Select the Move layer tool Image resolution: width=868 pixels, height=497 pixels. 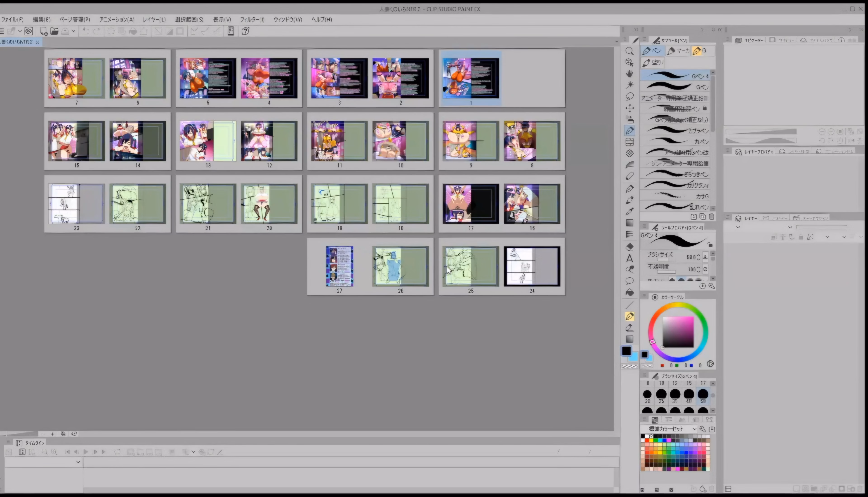click(x=630, y=108)
